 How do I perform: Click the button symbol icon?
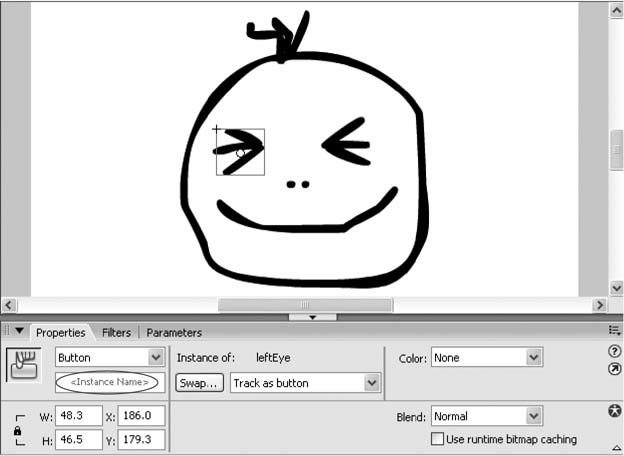point(23,365)
